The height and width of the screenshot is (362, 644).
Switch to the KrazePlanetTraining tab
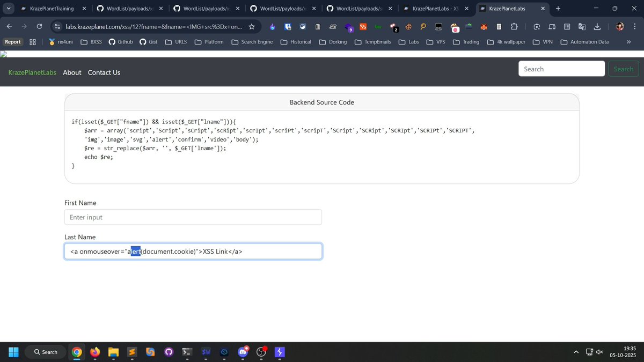pos(52,9)
